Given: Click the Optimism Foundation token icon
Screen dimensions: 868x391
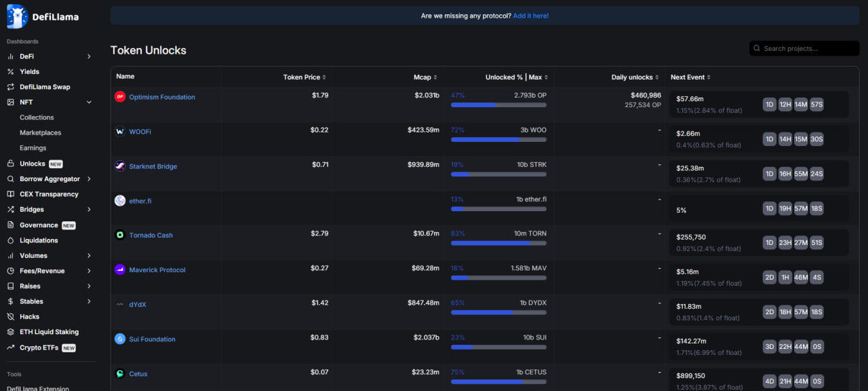Looking at the screenshot, I should 120,97.
